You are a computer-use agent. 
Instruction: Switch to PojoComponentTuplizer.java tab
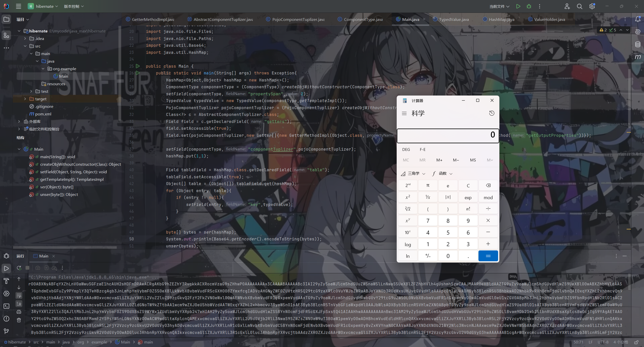coord(296,19)
